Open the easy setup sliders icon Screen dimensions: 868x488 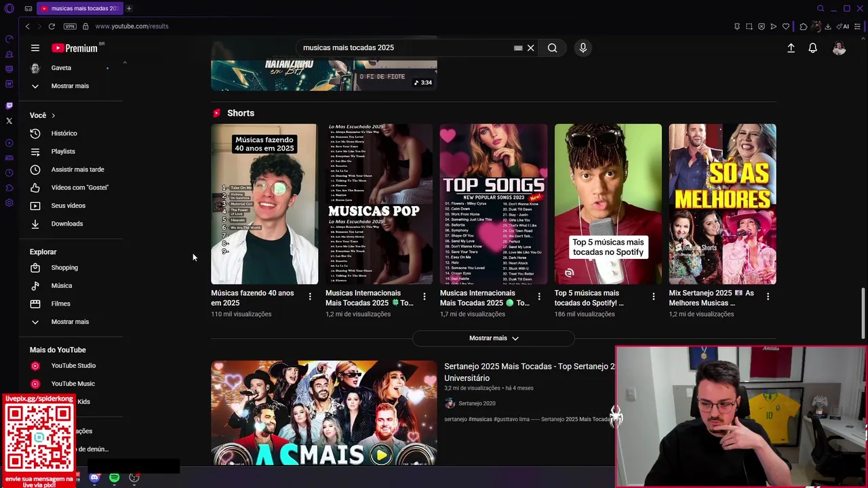[858, 26]
